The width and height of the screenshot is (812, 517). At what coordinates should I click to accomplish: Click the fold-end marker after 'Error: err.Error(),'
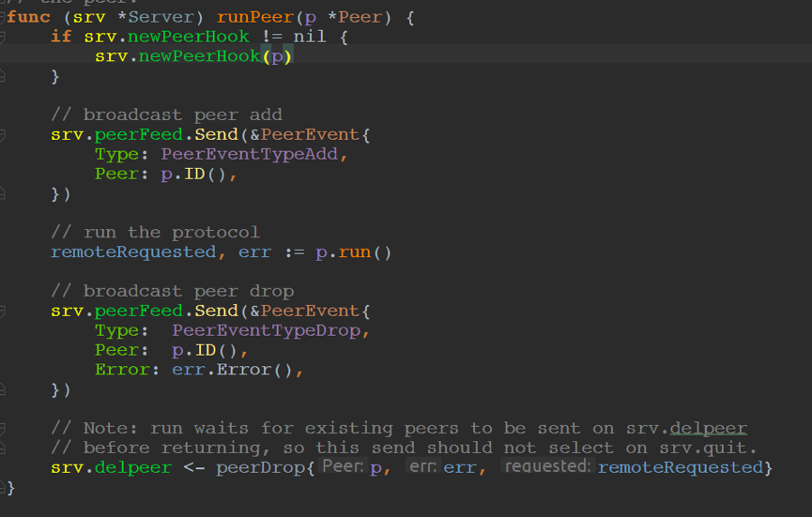tap(2, 389)
